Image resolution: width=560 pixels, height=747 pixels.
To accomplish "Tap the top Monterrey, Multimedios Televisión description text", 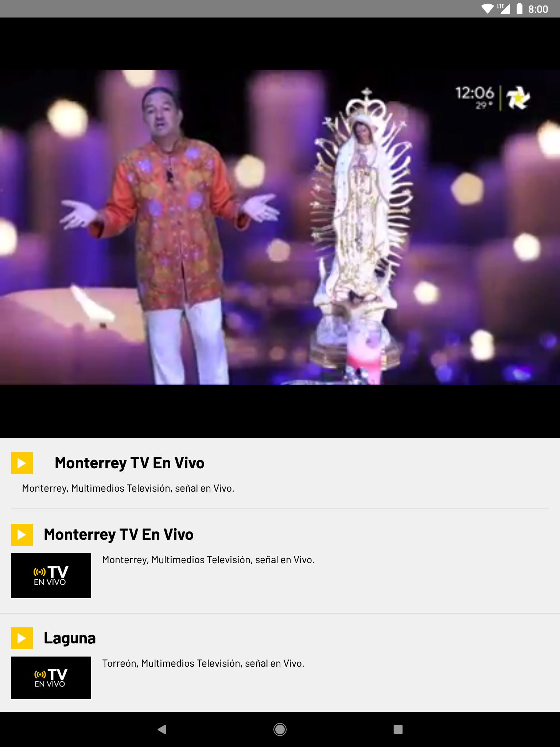I will tap(128, 488).
